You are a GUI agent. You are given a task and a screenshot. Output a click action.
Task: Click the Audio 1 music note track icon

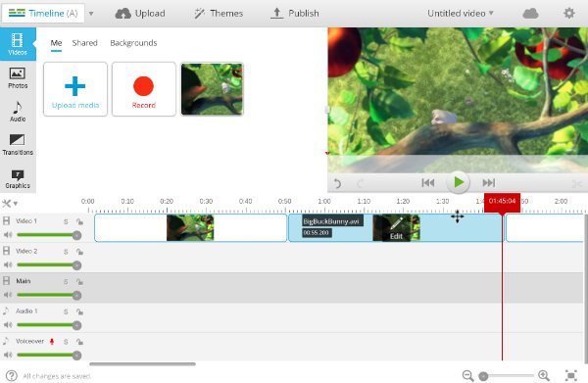(6, 311)
